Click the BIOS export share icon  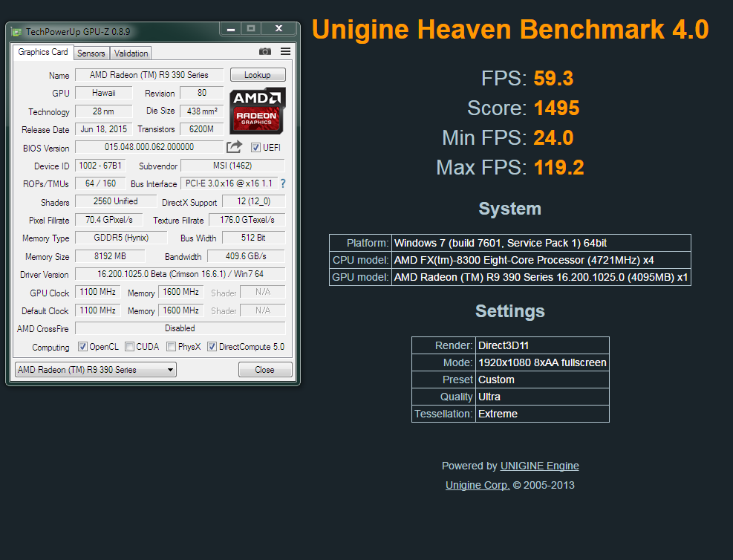234,147
